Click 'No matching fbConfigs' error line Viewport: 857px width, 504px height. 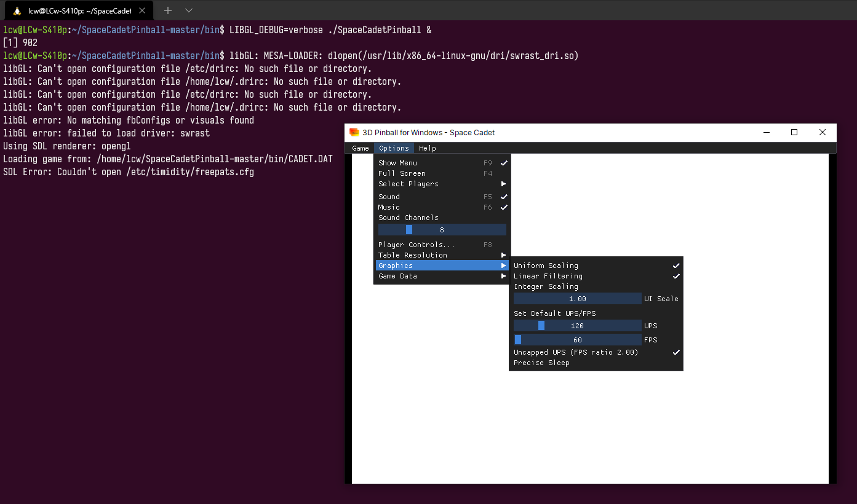129,120
